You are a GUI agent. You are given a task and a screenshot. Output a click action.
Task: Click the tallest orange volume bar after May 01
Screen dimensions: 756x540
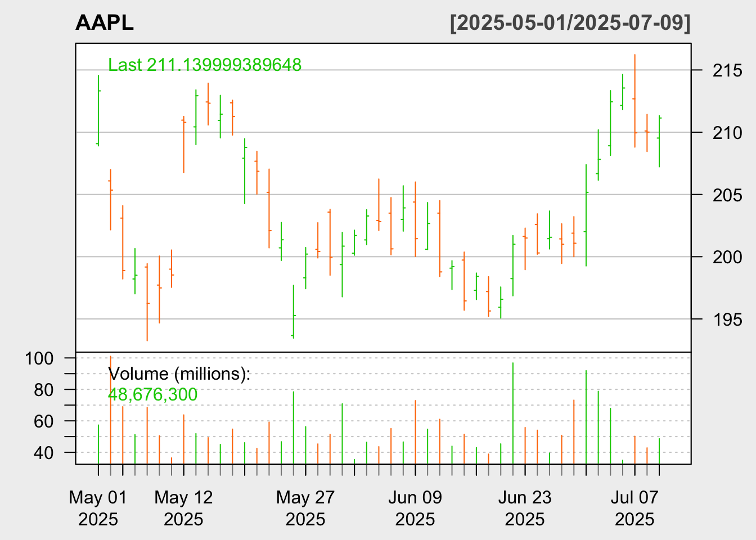tap(110, 410)
